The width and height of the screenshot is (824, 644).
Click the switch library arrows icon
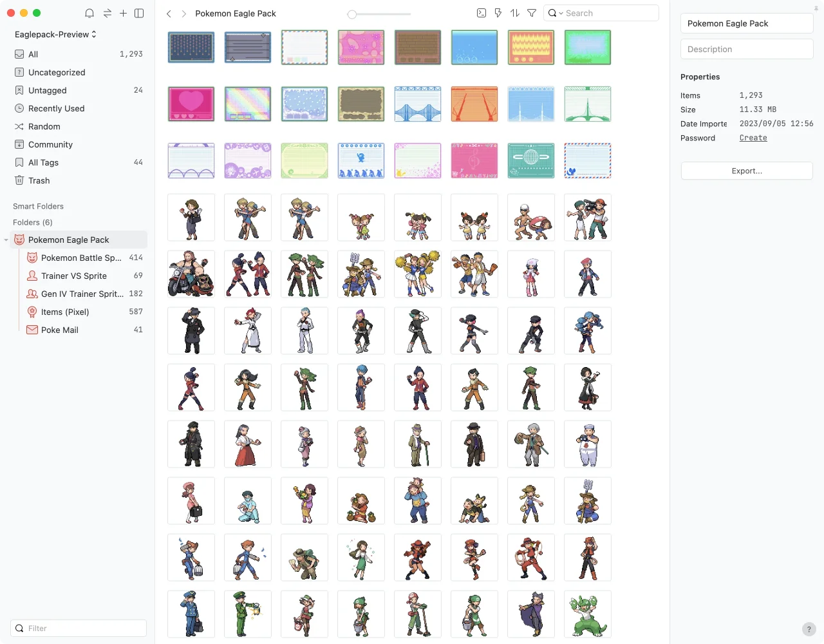tap(107, 14)
